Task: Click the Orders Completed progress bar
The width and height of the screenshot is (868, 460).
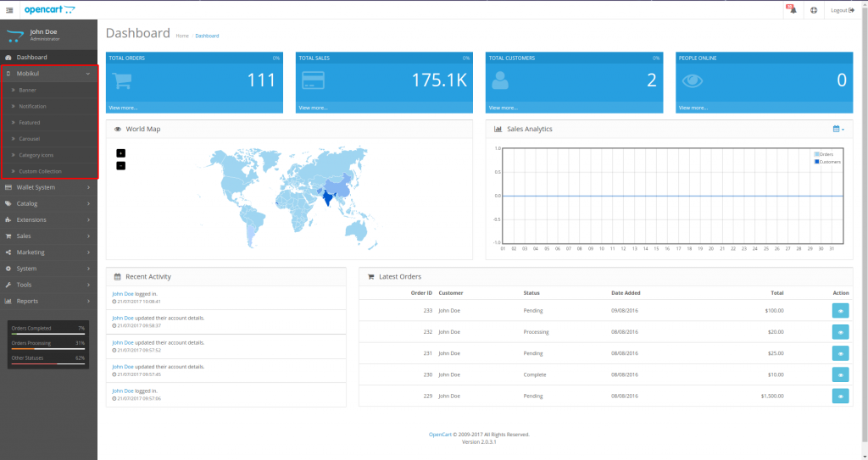Action: pyautogui.click(x=48, y=334)
